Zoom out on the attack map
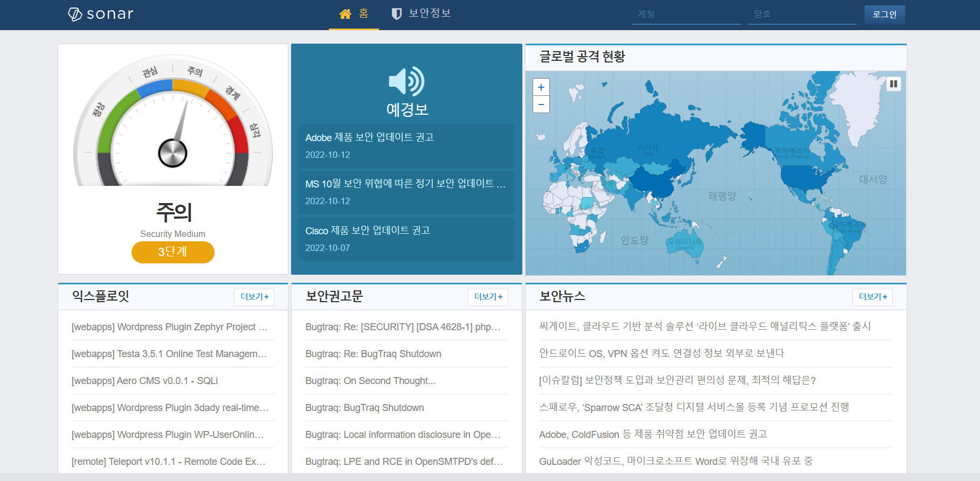The image size is (980, 481). click(541, 104)
